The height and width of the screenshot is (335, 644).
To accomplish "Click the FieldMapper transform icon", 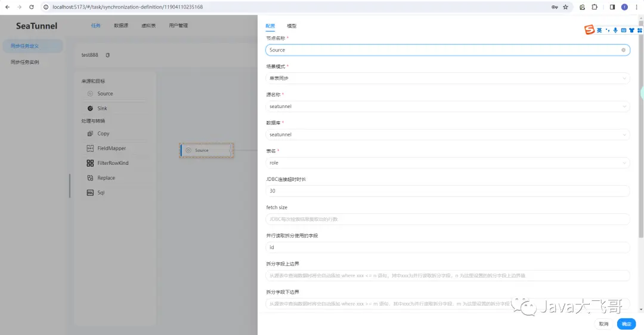I will [x=91, y=148].
